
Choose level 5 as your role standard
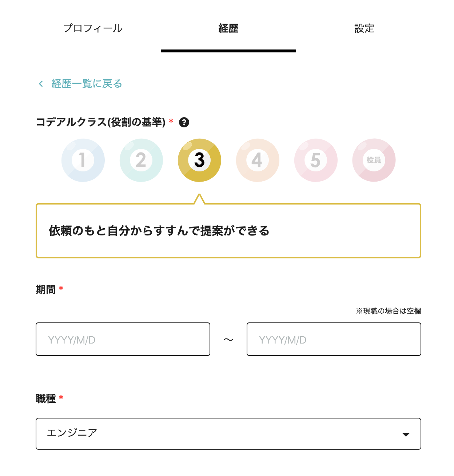click(315, 160)
